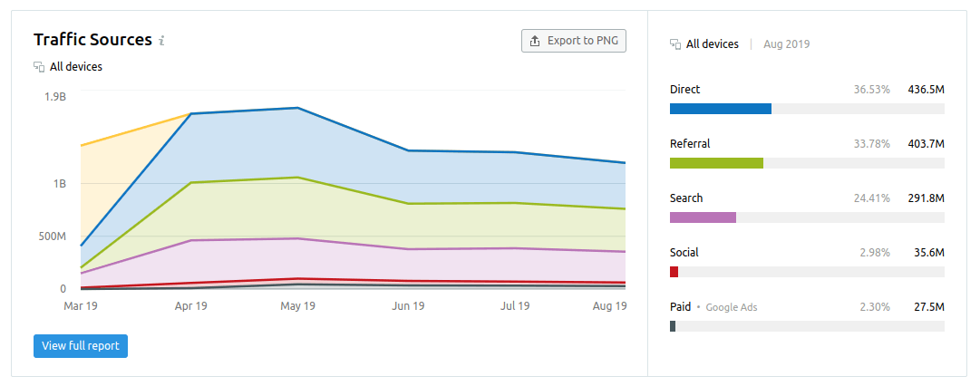Image resolution: width=980 pixels, height=386 pixels.
Task: Select the Search source label
Action: (x=686, y=198)
